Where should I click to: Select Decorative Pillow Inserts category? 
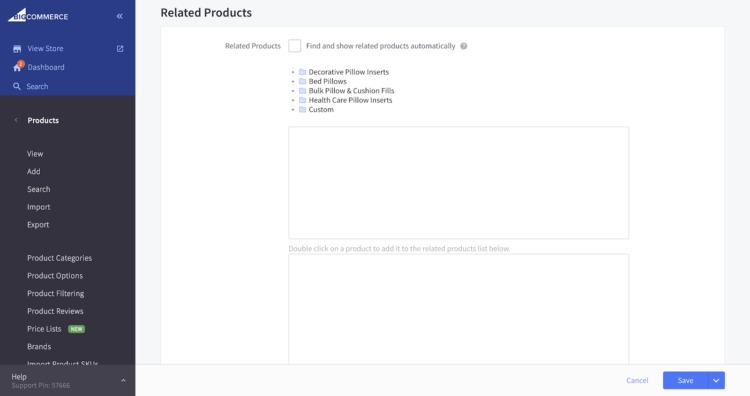(x=349, y=72)
